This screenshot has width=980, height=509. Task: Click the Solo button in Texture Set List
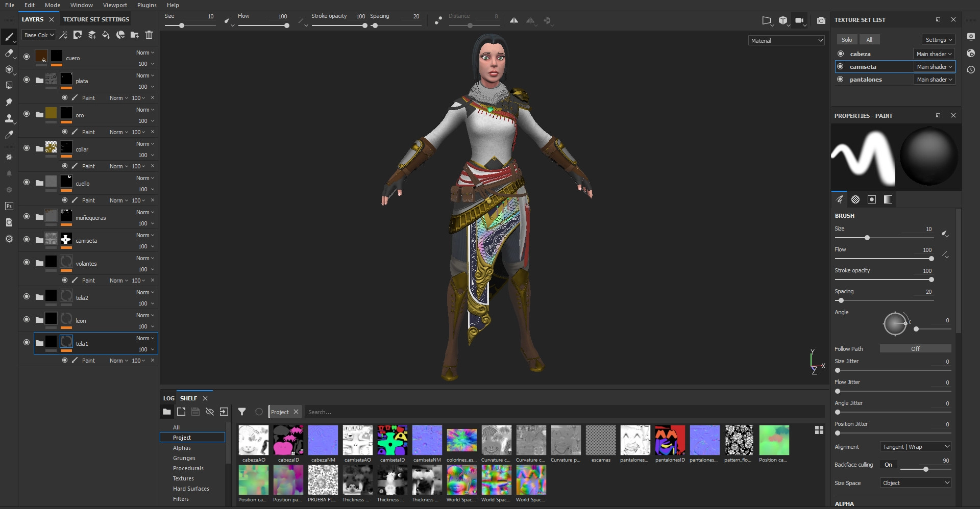pos(847,40)
